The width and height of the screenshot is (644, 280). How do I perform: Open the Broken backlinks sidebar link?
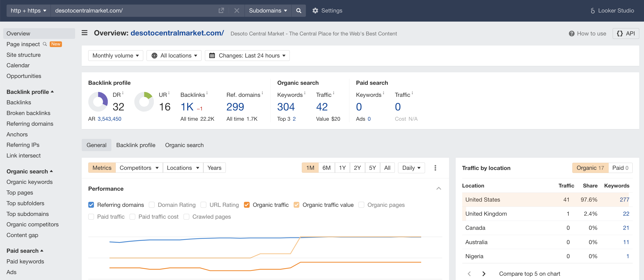[28, 113]
